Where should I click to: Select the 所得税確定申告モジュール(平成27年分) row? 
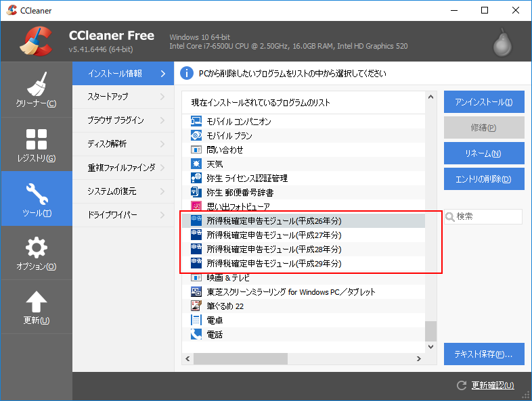click(303, 235)
